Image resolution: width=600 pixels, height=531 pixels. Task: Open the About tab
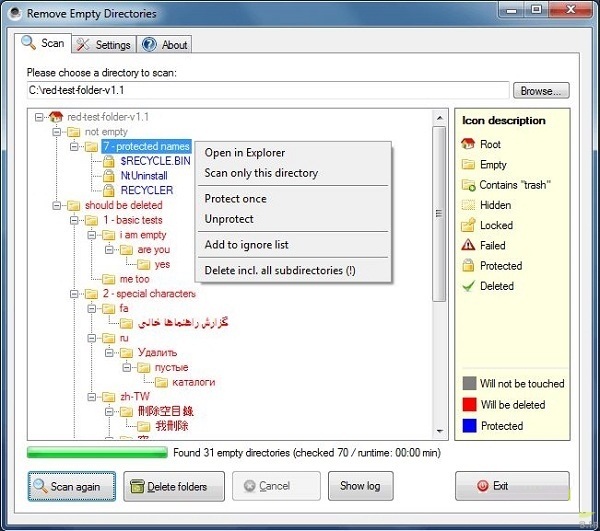[x=165, y=45]
